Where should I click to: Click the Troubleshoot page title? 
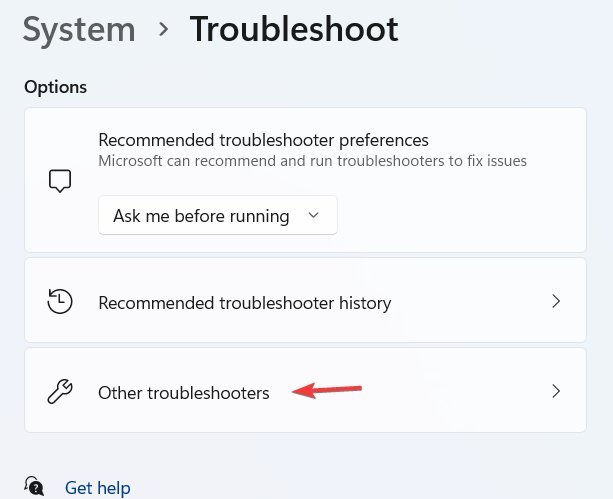(294, 30)
